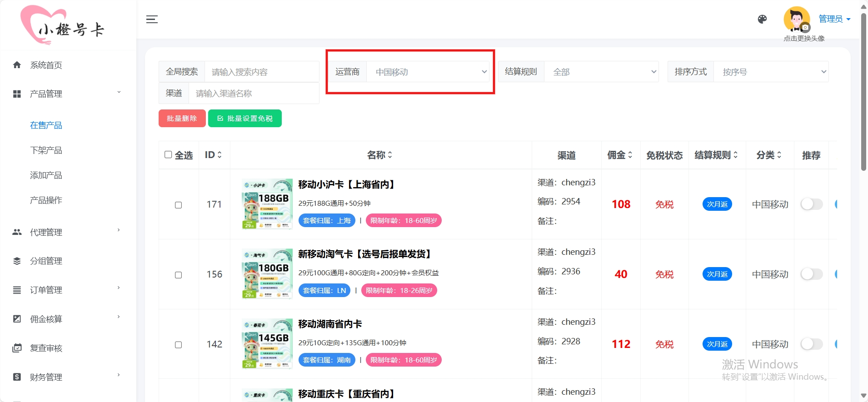This screenshot has height=402, width=868.
Task: Check the row checkbox for ID 156
Action: (179, 275)
